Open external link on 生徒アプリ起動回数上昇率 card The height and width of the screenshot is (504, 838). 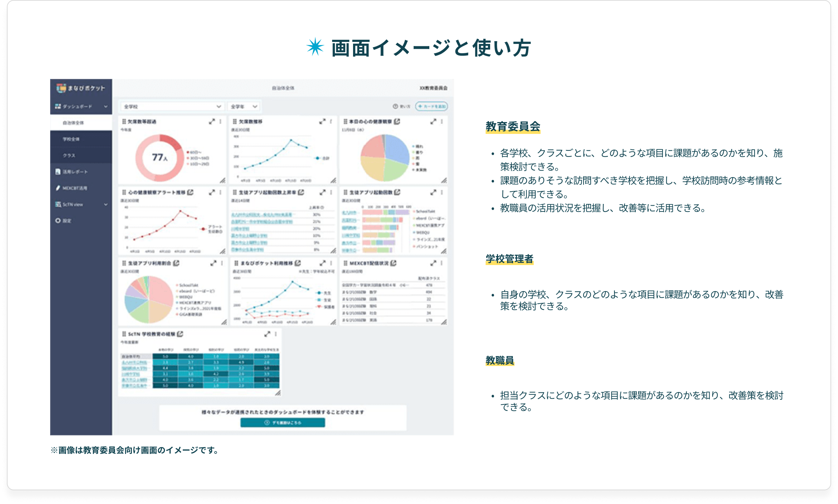301,192
